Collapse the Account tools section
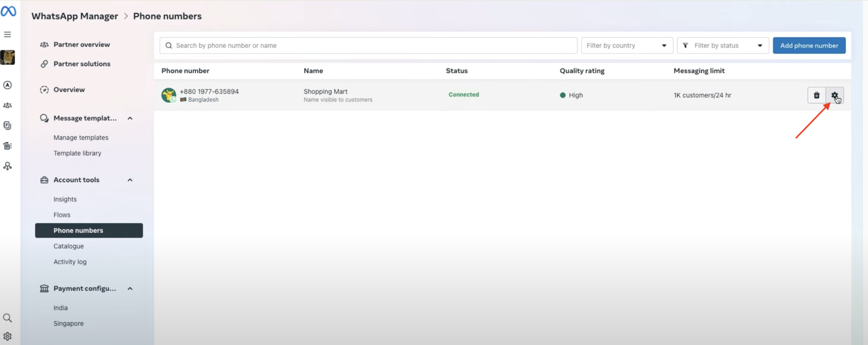Viewport: 868px width, 345px height. click(x=130, y=180)
